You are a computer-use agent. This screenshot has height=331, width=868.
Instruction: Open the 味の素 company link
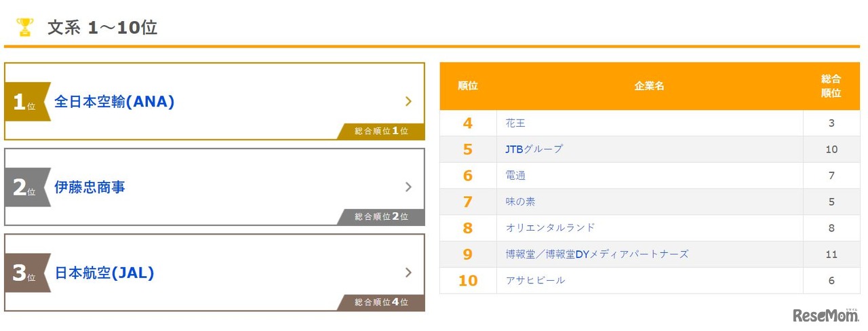(521, 201)
